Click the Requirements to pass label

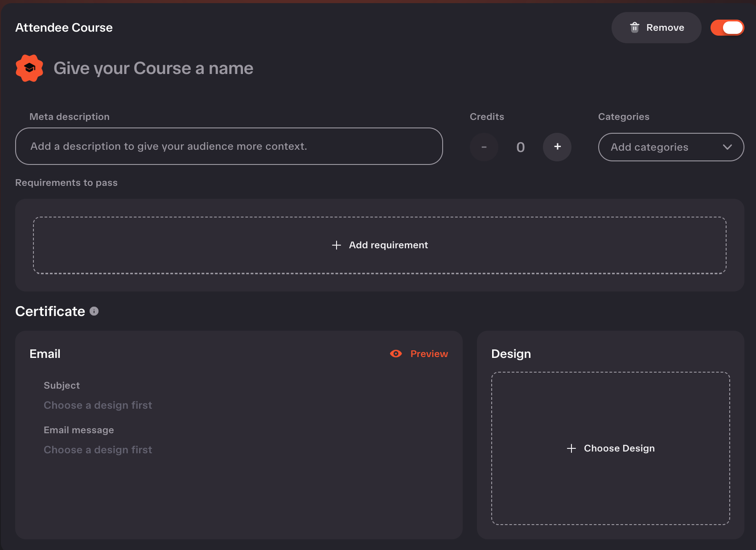[x=66, y=183]
